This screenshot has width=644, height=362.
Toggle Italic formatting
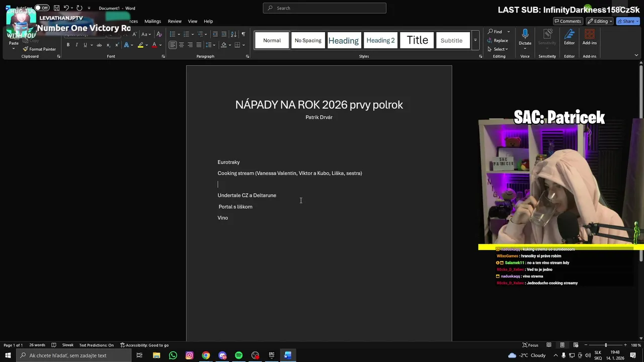[x=76, y=45]
